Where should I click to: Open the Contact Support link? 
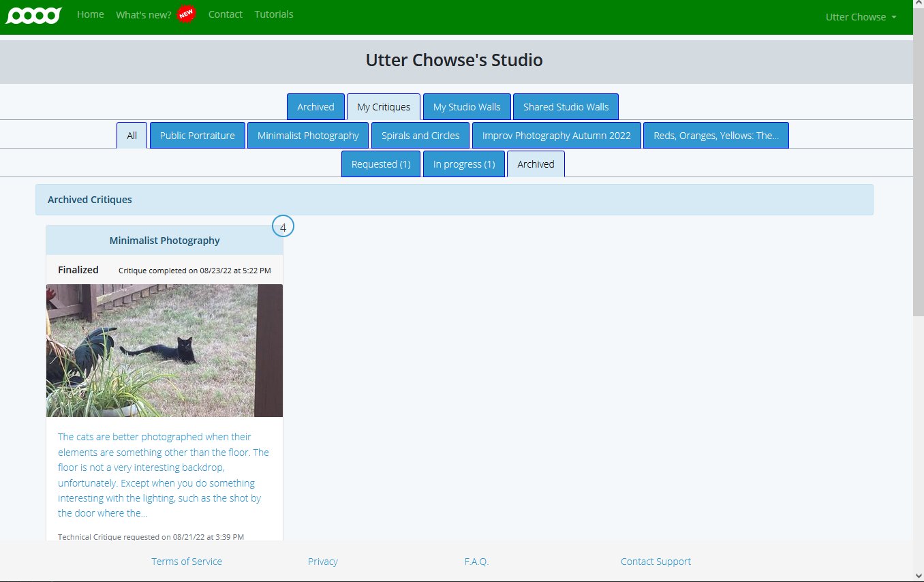click(656, 562)
